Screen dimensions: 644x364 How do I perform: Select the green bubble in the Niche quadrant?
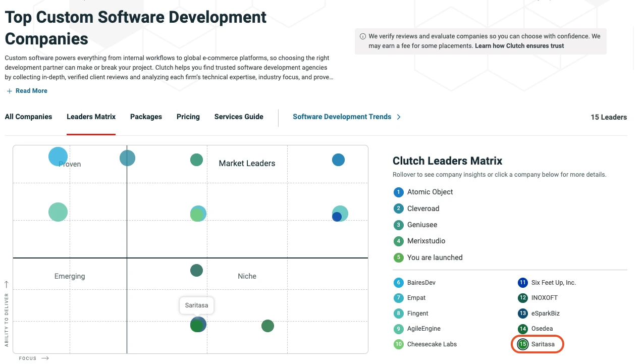pos(267,326)
